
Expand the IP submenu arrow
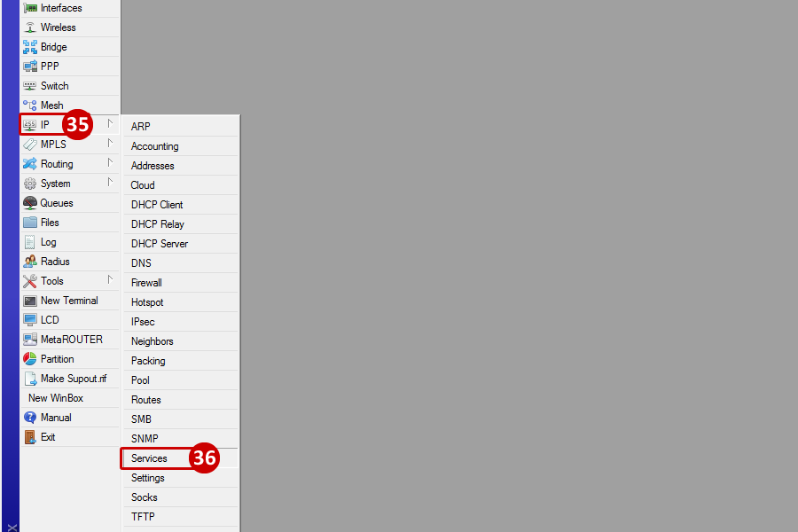click(110, 124)
